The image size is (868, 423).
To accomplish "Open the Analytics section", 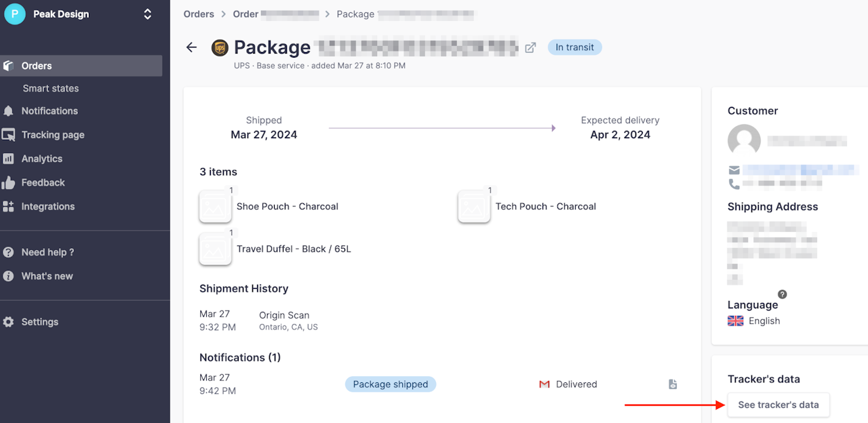I will [x=42, y=159].
